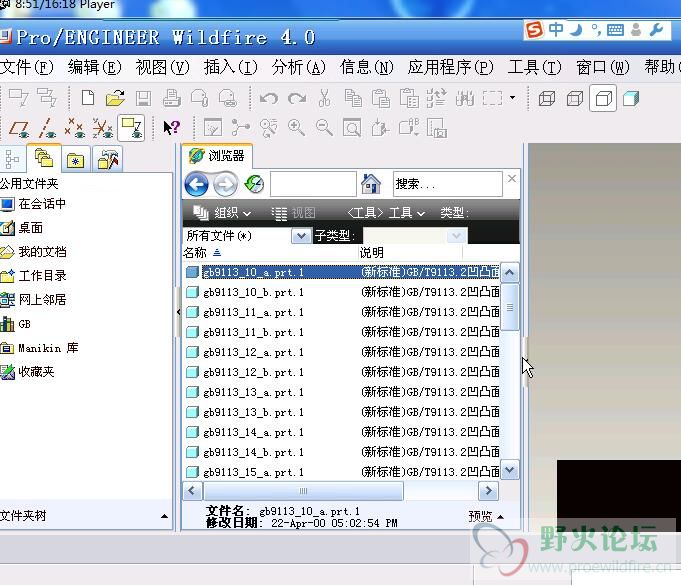This screenshot has height=585, width=681.
Task: Open the 文件 menu
Action: point(27,67)
